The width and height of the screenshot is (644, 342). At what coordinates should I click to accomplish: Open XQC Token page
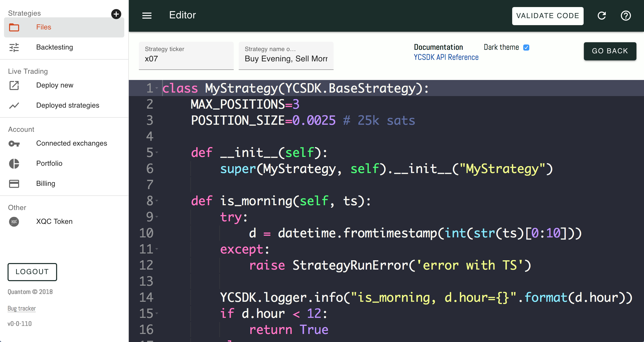(x=64, y=222)
